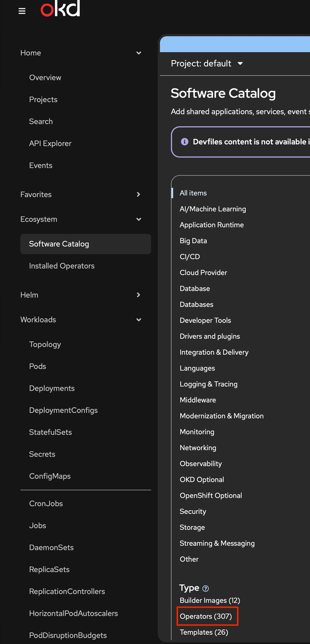310x644 pixels.
Task: Select Builder Images (12) type
Action: [210, 600]
